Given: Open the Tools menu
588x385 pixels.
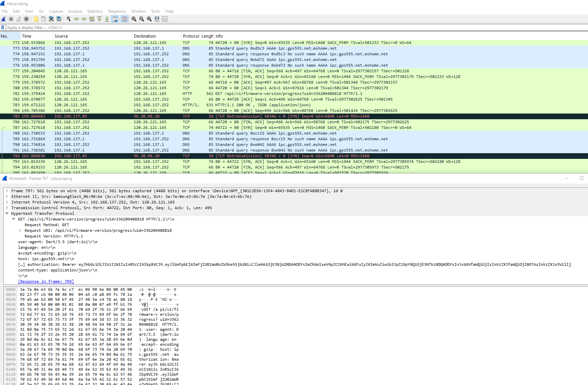Looking at the screenshot, I should 155,11.
